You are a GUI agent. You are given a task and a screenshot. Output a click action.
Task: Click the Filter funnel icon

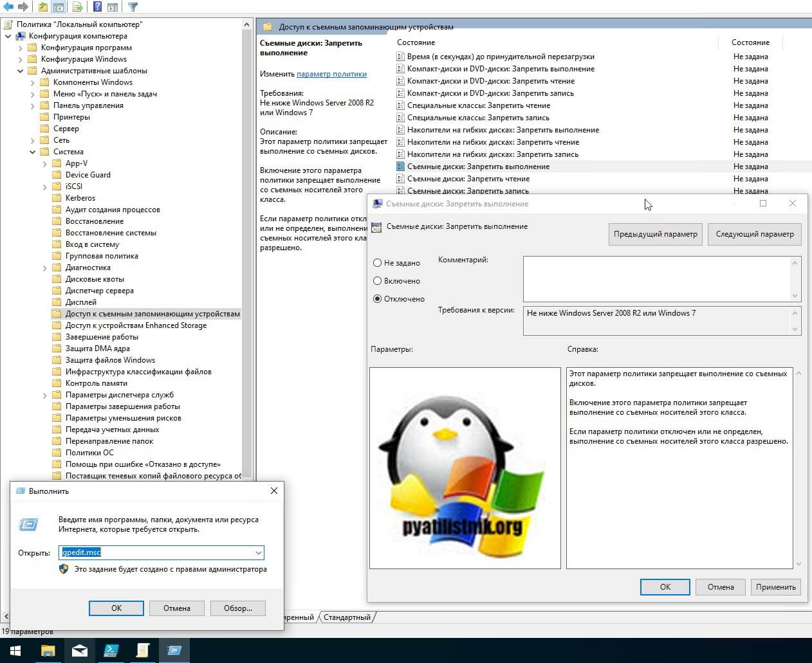133,7
